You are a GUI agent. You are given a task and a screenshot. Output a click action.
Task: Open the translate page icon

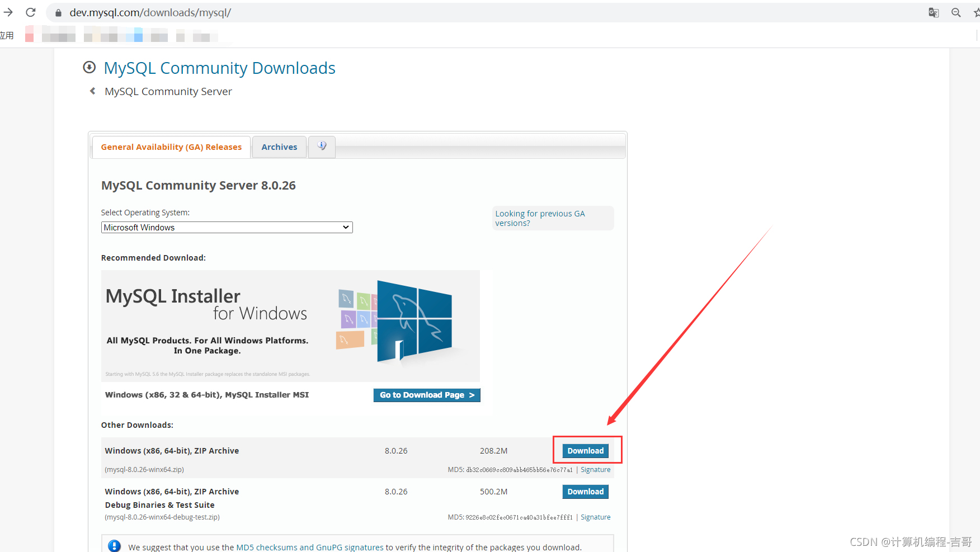point(934,12)
